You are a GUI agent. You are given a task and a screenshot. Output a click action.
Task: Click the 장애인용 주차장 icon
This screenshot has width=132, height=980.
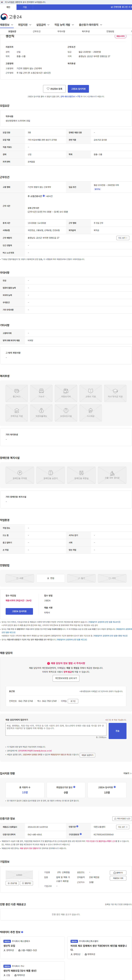(20, 475)
